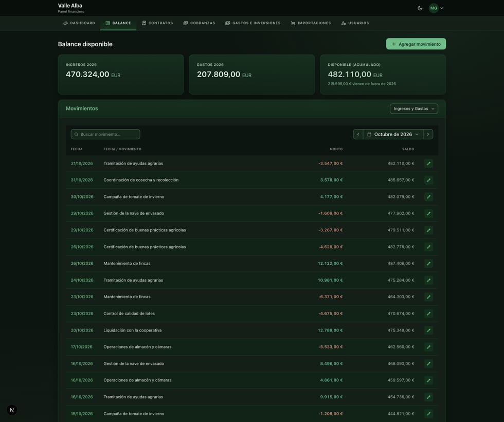Click the Monto column header

(x=336, y=149)
